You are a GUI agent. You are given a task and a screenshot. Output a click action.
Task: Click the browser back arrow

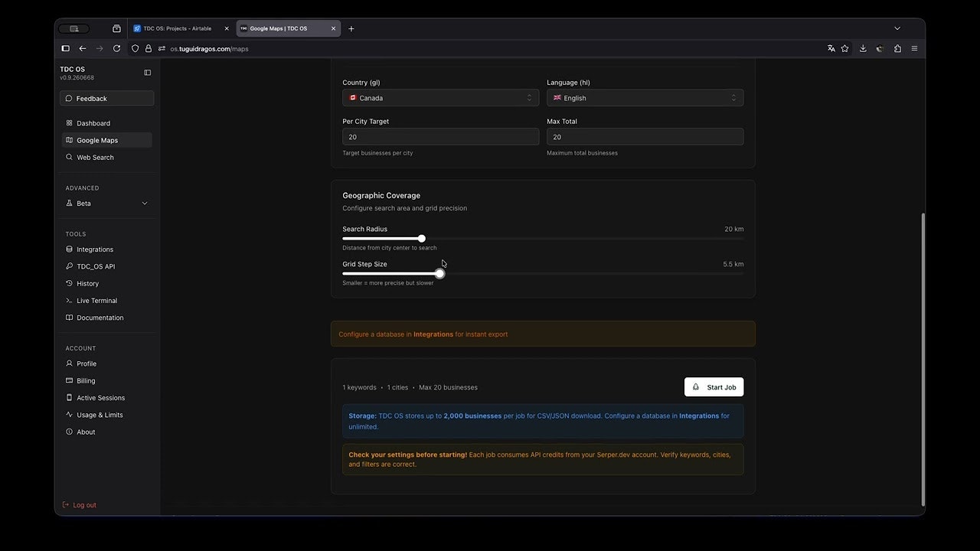click(83, 48)
